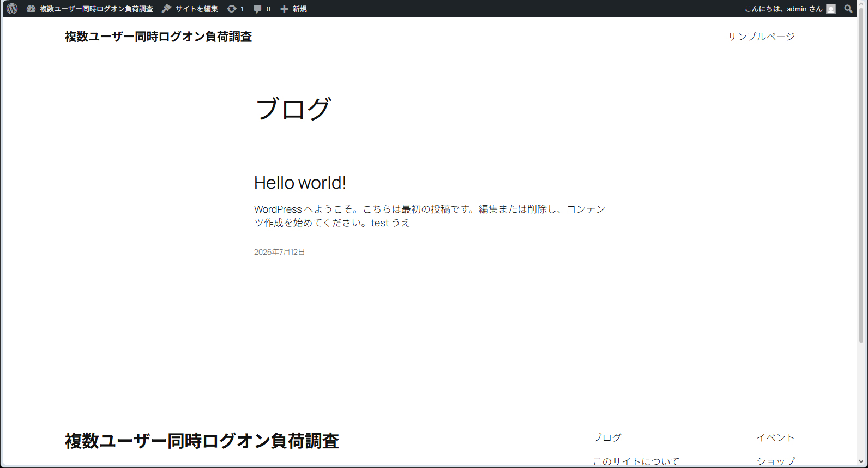Open the comments bubble icon
This screenshot has width=868, height=468.
[x=258, y=9]
